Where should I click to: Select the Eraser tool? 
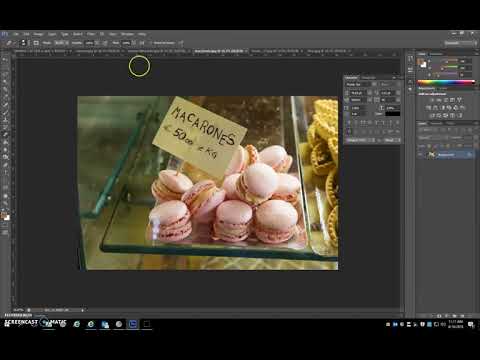(x=5, y=135)
